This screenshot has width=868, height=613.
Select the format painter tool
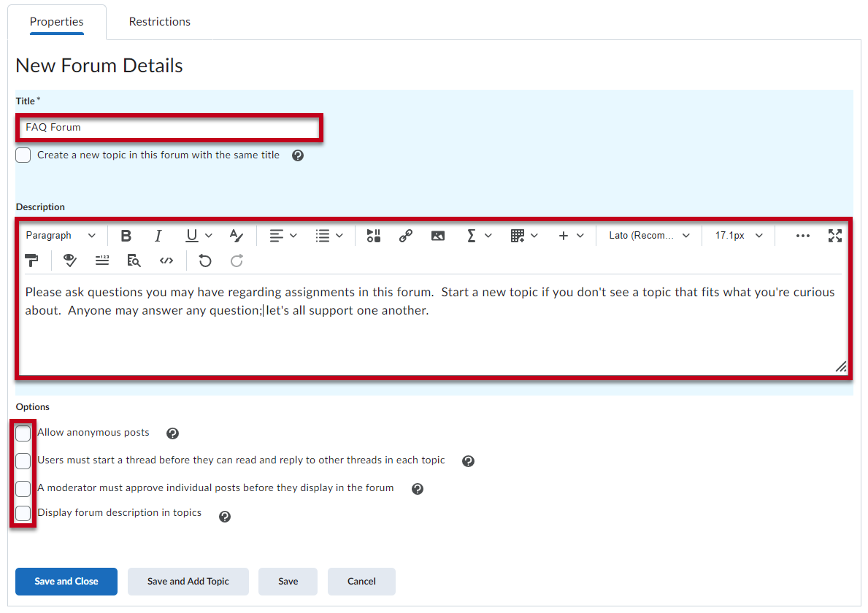coord(32,261)
